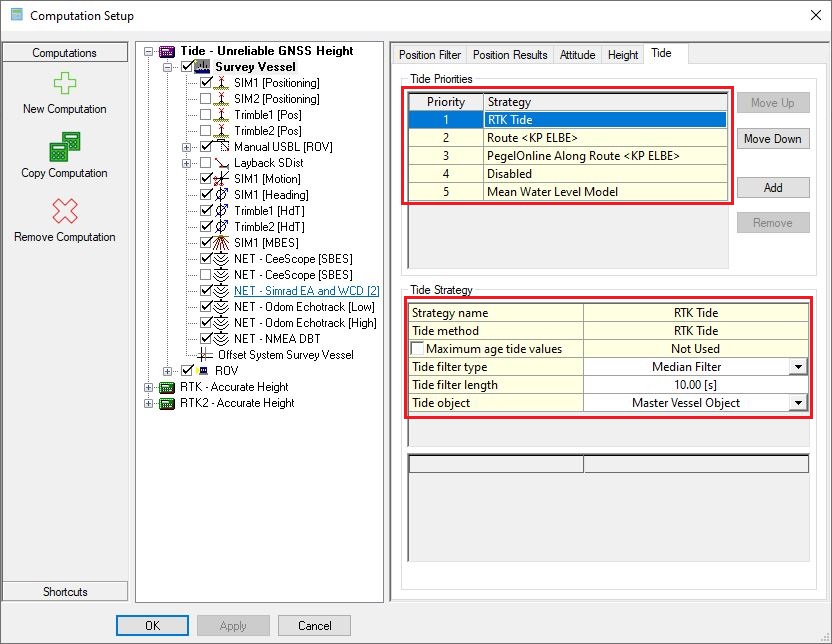Click the New Computation green plus icon
Screen dimensions: 832x644
coord(64,84)
